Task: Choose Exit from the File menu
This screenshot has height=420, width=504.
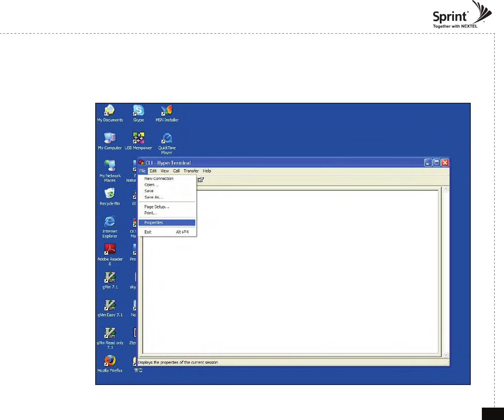Action: 167,232
